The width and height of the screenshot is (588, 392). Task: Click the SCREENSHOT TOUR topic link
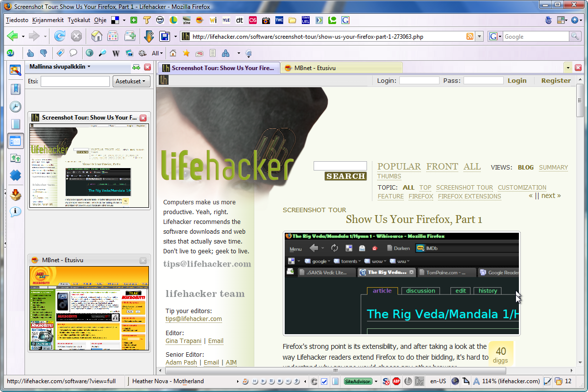coord(465,188)
